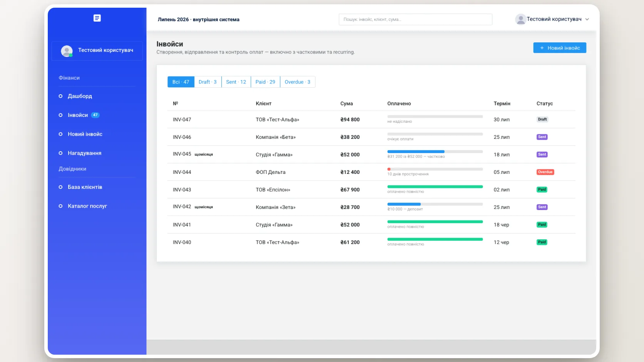
Task: Open Інвойси in the sidebar
Action: [x=78, y=115]
